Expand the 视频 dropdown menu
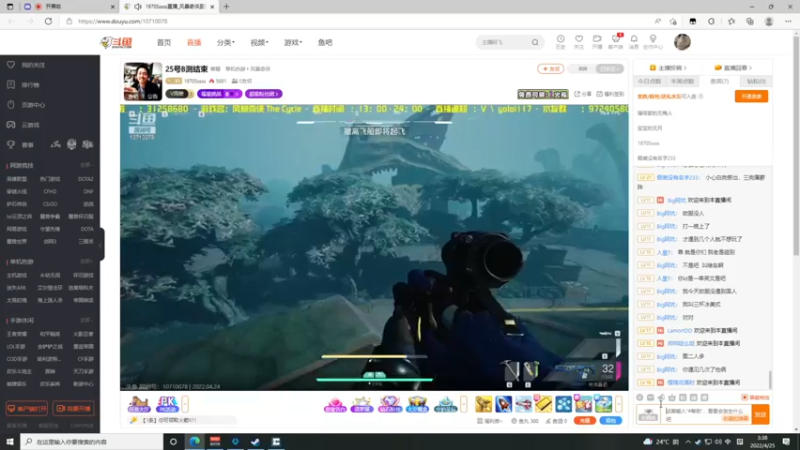Screen dimensions: 800x450 click(259, 42)
